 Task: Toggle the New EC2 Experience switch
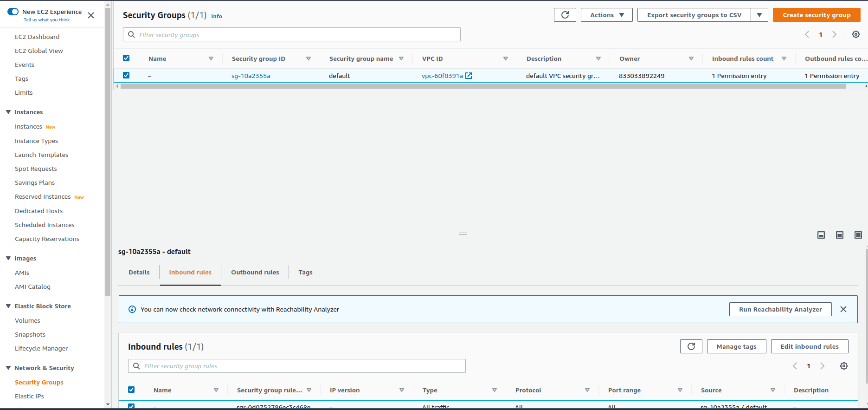(13, 12)
